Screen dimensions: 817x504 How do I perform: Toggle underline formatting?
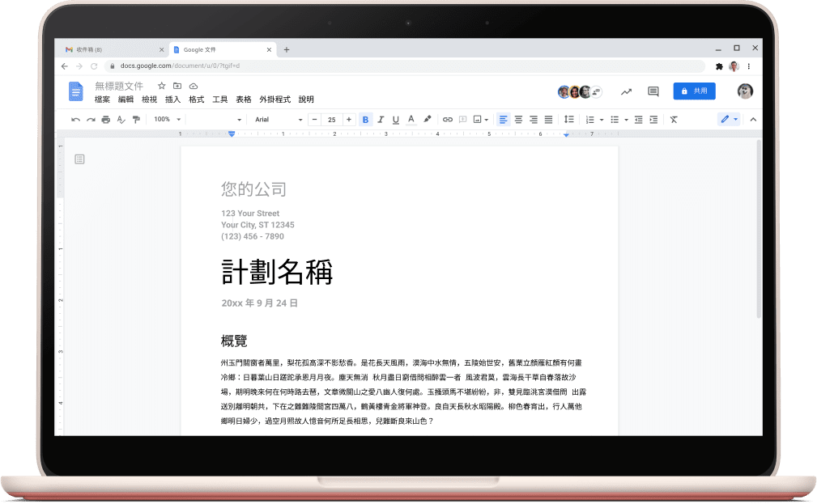click(395, 120)
